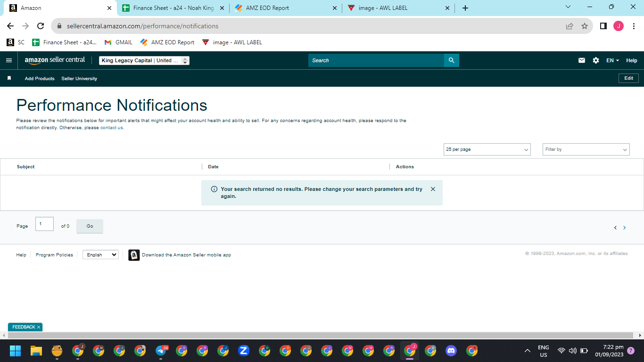Share this page icon in address bar
This screenshot has height=362, width=644.
pyautogui.click(x=570, y=26)
